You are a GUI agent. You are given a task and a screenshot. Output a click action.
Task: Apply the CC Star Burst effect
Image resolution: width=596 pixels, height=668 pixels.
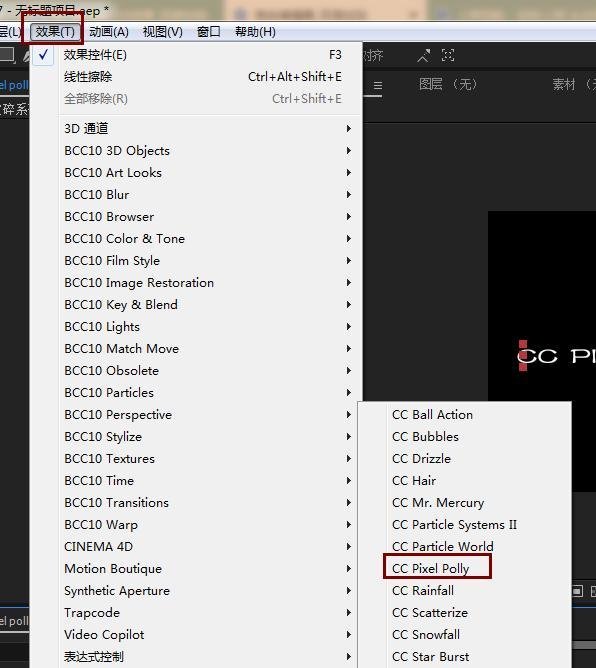pyautogui.click(x=464, y=657)
